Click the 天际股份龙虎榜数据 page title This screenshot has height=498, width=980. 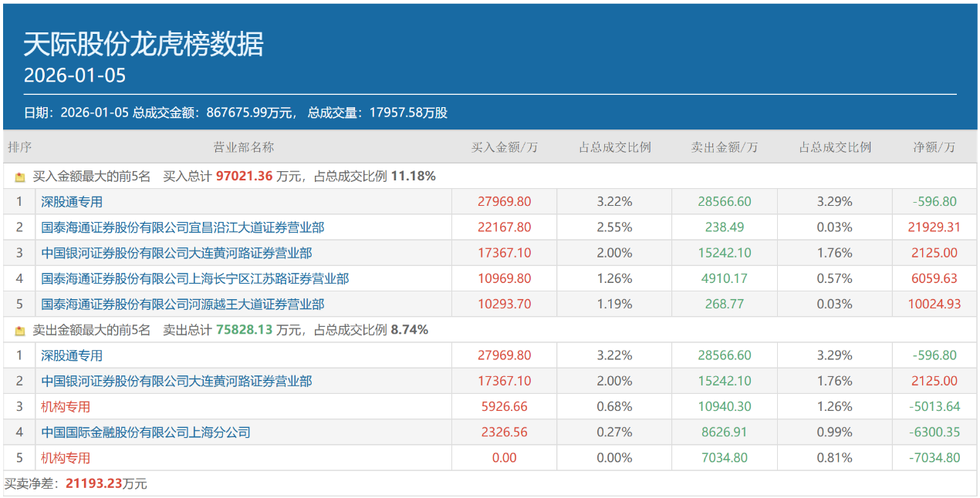[144, 45]
